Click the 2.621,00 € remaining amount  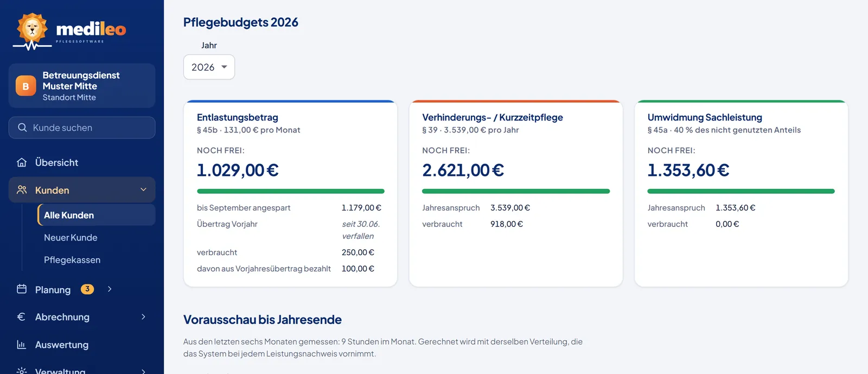[463, 170]
